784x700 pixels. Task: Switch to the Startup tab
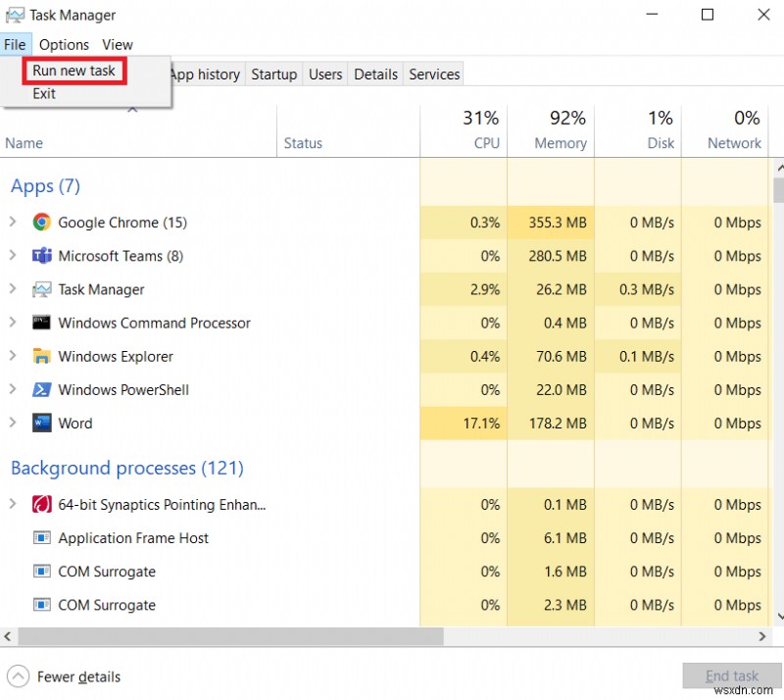(273, 74)
